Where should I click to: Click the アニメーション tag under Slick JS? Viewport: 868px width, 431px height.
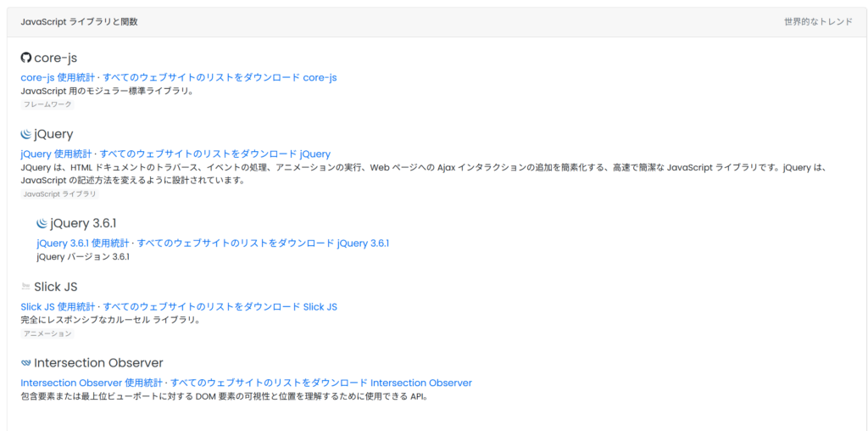click(x=47, y=333)
